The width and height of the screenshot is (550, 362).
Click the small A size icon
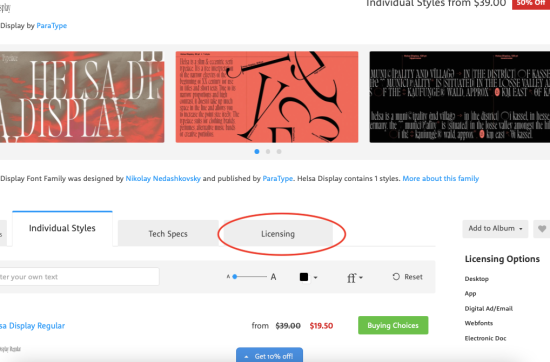point(228,277)
